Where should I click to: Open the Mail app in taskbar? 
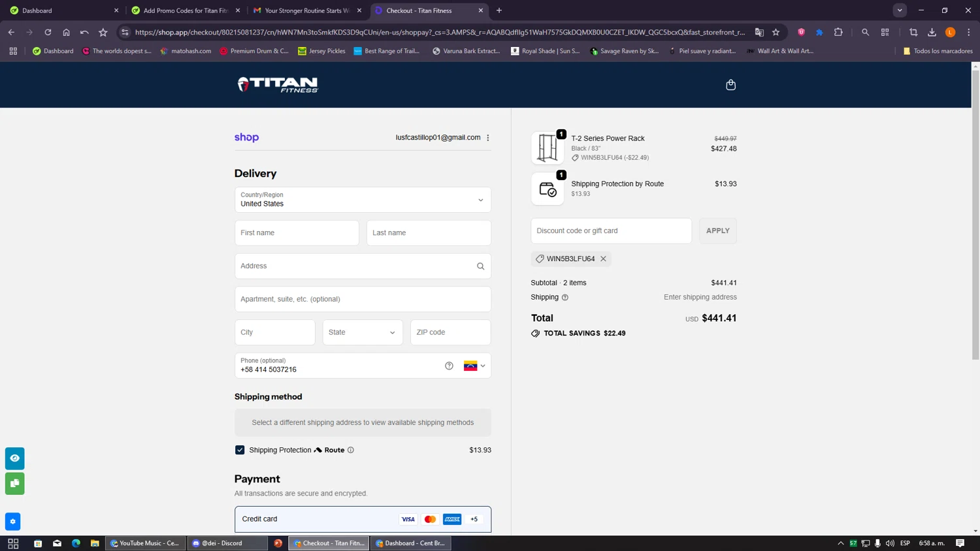click(x=57, y=543)
